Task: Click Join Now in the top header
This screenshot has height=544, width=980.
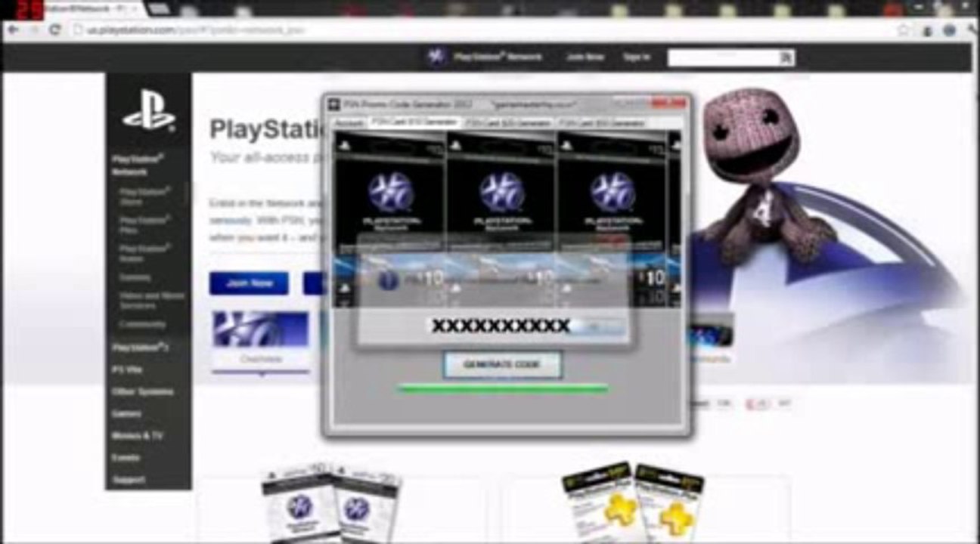Action: click(x=585, y=57)
